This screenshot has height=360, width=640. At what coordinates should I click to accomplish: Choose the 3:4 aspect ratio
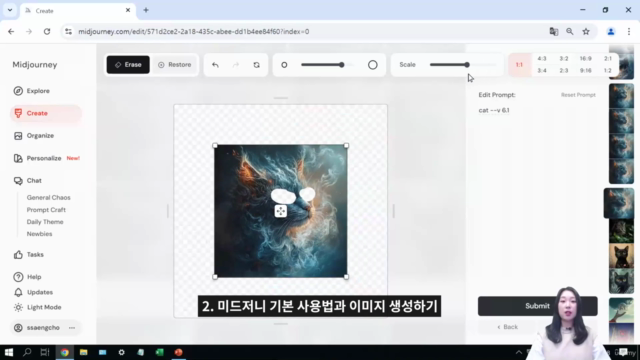point(542,71)
